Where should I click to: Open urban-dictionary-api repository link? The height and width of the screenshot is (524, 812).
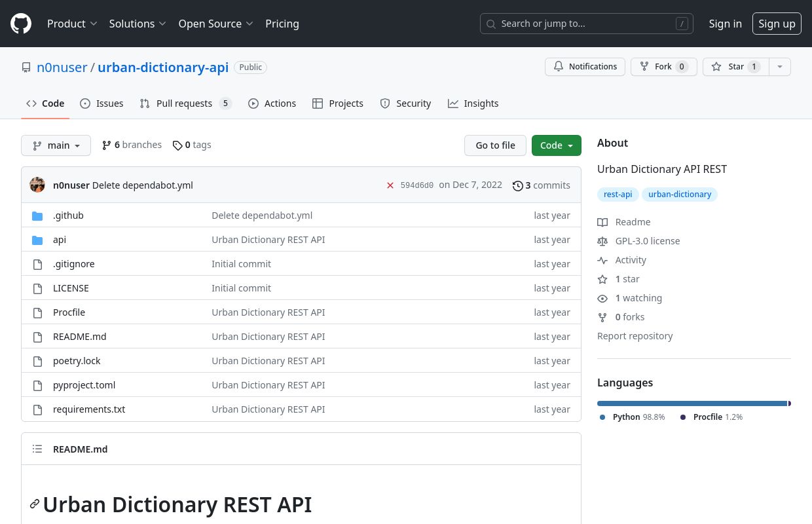(163, 67)
